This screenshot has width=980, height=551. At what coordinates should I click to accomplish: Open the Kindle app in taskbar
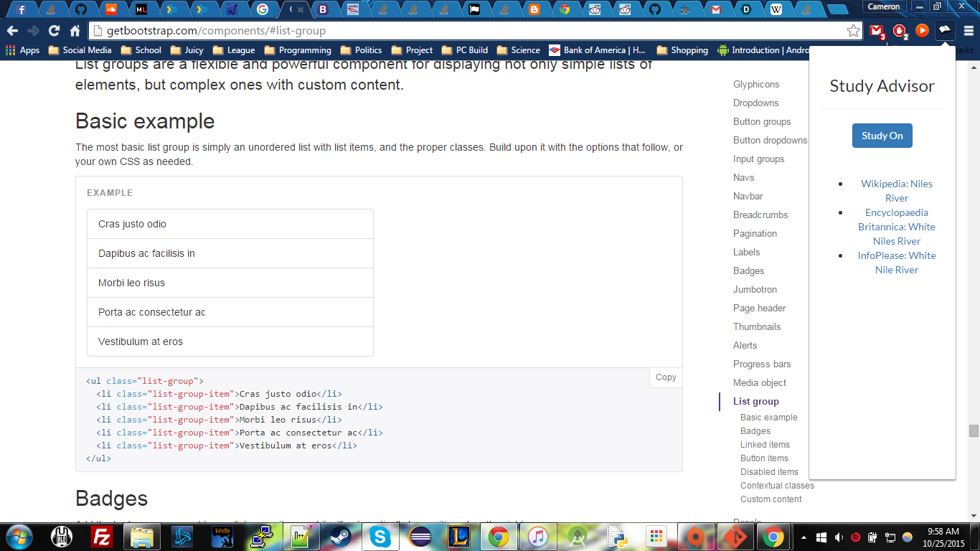pyautogui.click(x=222, y=537)
